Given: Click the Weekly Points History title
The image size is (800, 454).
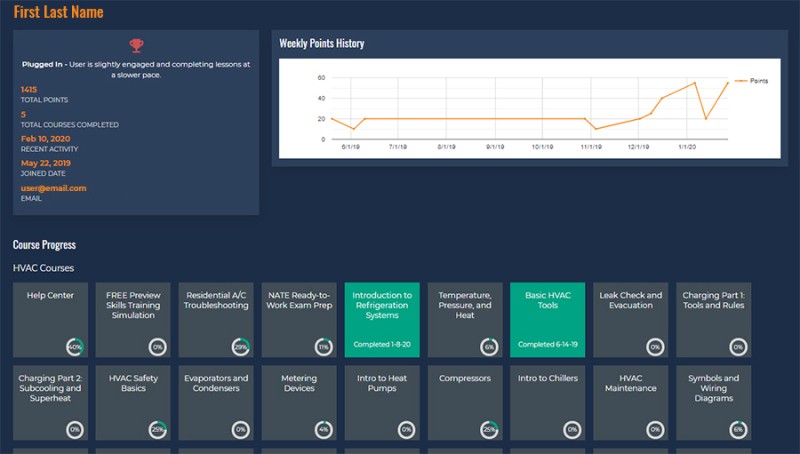Looking at the screenshot, I should point(321,44).
